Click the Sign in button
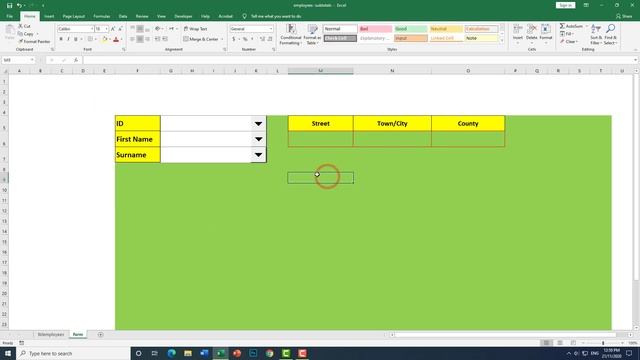Image resolution: width=640 pixels, height=360 pixels. coord(565,5)
